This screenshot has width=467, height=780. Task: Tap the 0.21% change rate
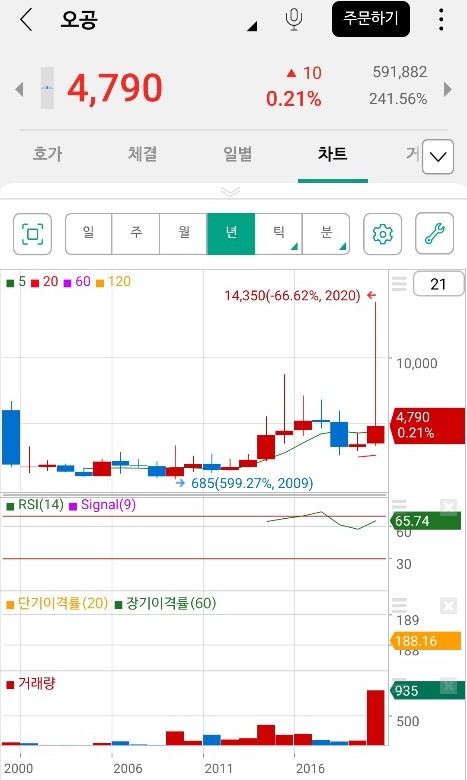point(293,99)
